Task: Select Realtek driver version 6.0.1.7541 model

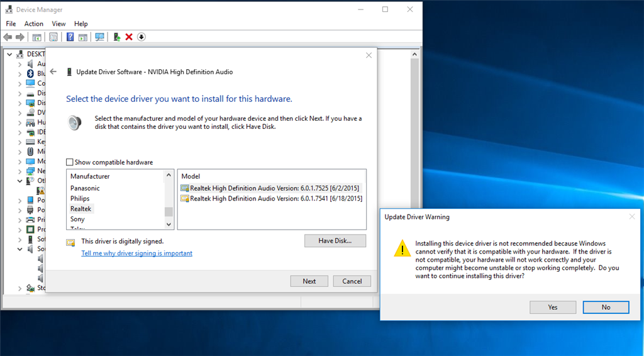Action: click(x=271, y=198)
